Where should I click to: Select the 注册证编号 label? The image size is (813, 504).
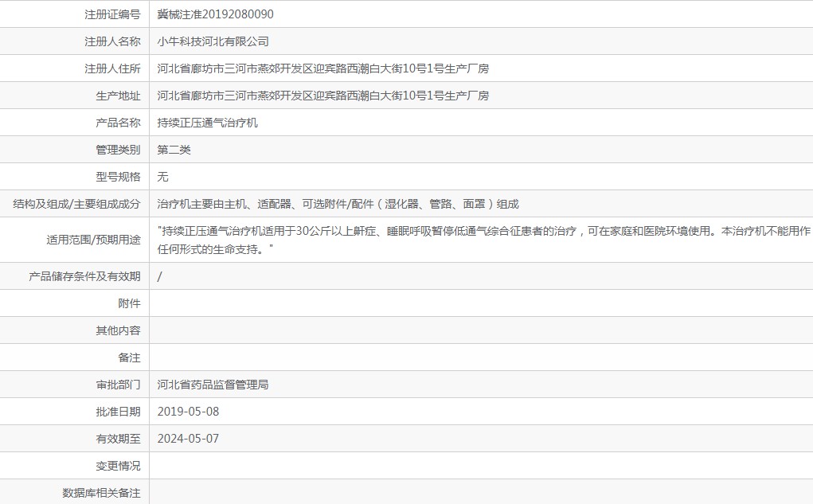(x=112, y=14)
